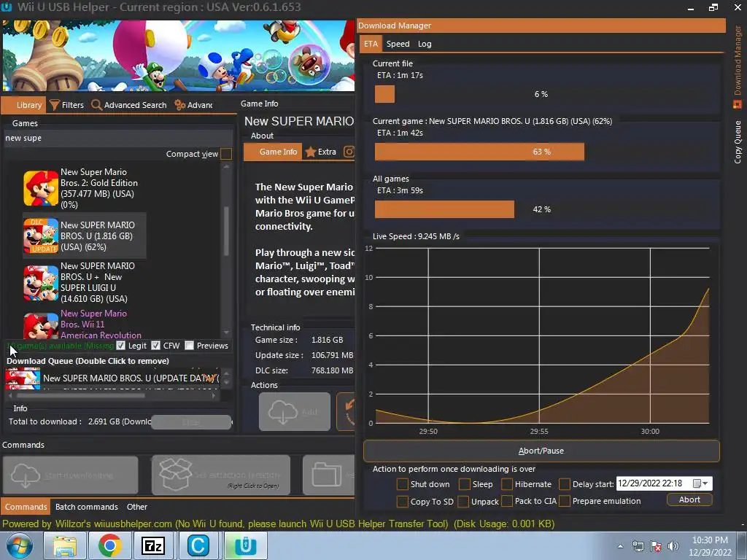Screen dimensions: 747x560
Task: Click the Current game progress bar
Action: coord(541,152)
